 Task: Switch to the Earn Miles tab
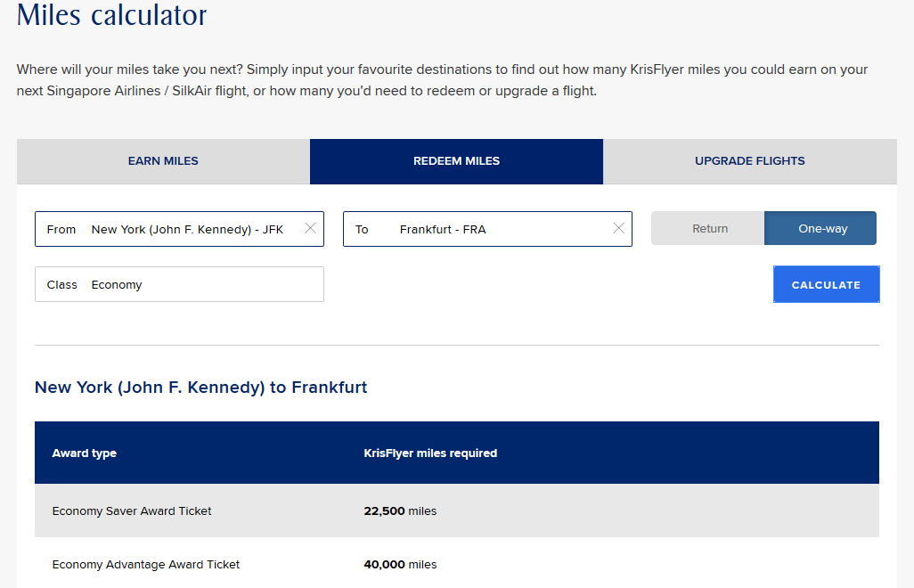coord(163,161)
